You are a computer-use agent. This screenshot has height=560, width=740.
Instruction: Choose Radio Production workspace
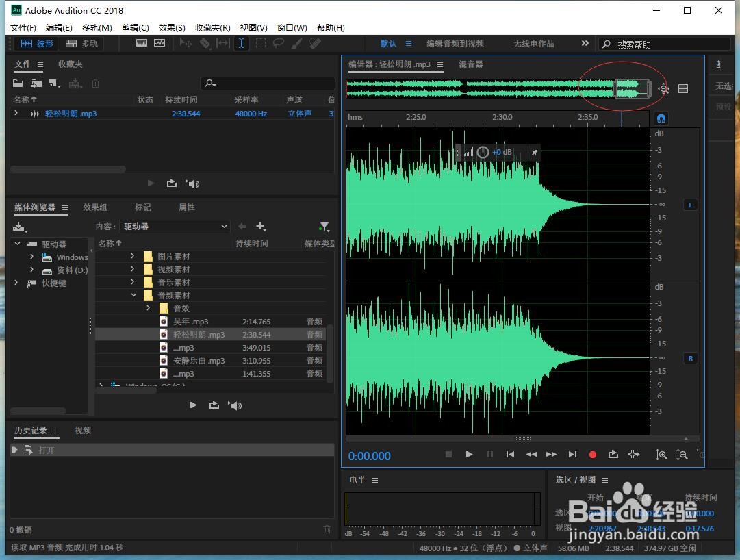[533, 43]
